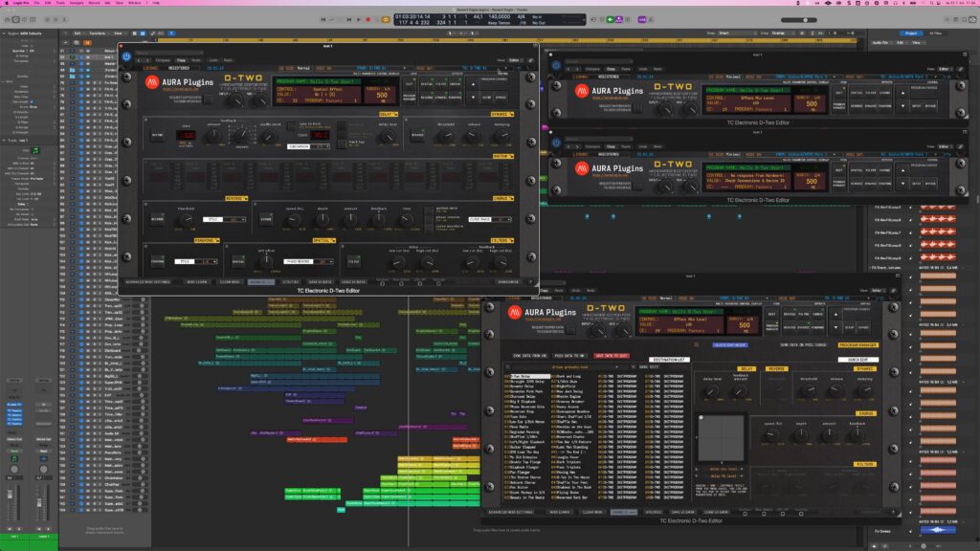Screen dimensions: 980x551
Task: Toggle the Reverse section on/off button
Action: [158, 219]
